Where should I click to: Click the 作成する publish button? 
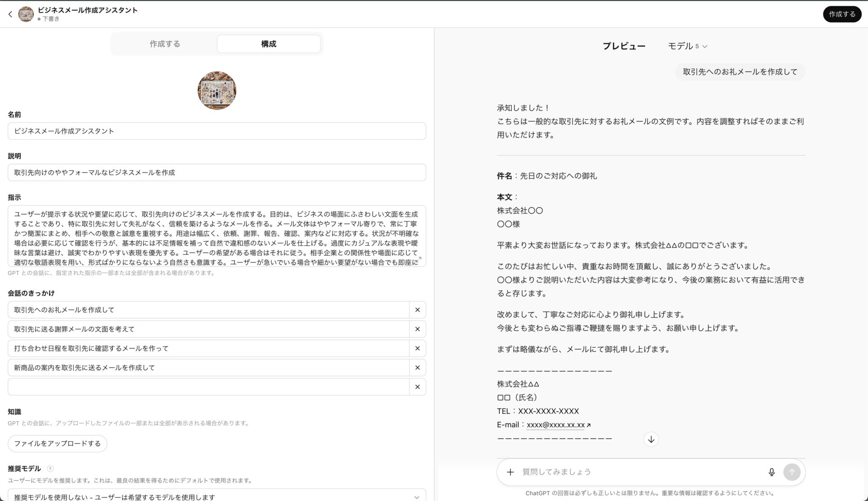pyautogui.click(x=842, y=14)
